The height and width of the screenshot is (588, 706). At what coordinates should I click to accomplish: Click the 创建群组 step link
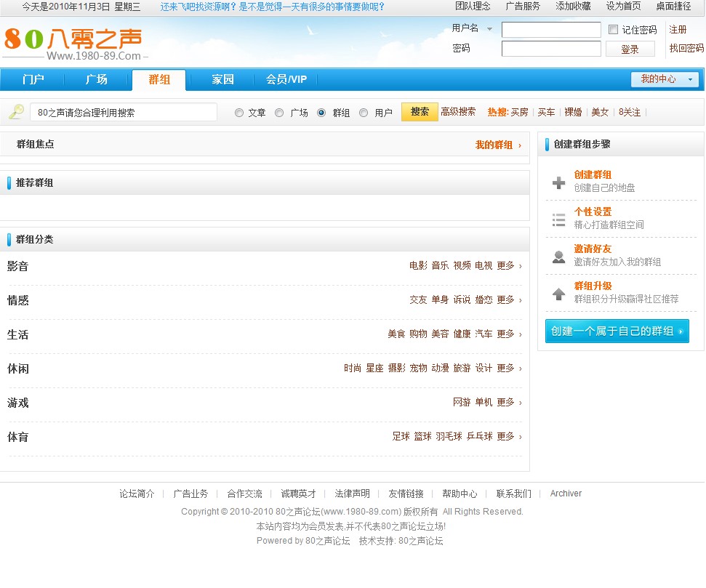[x=593, y=174]
